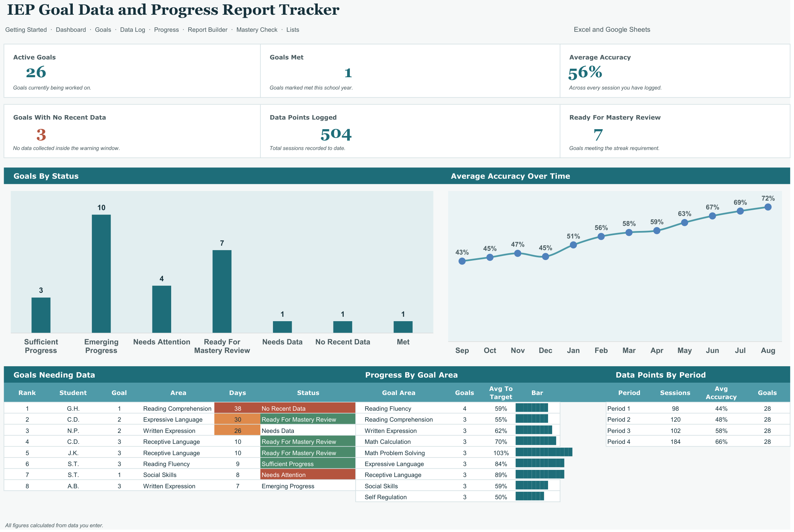This screenshot has width=794, height=532.
Task: Select the Sep 43% data point
Action: (x=462, y=261)
